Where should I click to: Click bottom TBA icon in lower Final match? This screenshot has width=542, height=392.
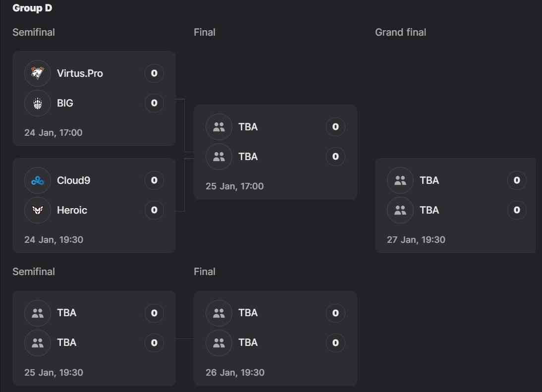(x=219, y=343)
